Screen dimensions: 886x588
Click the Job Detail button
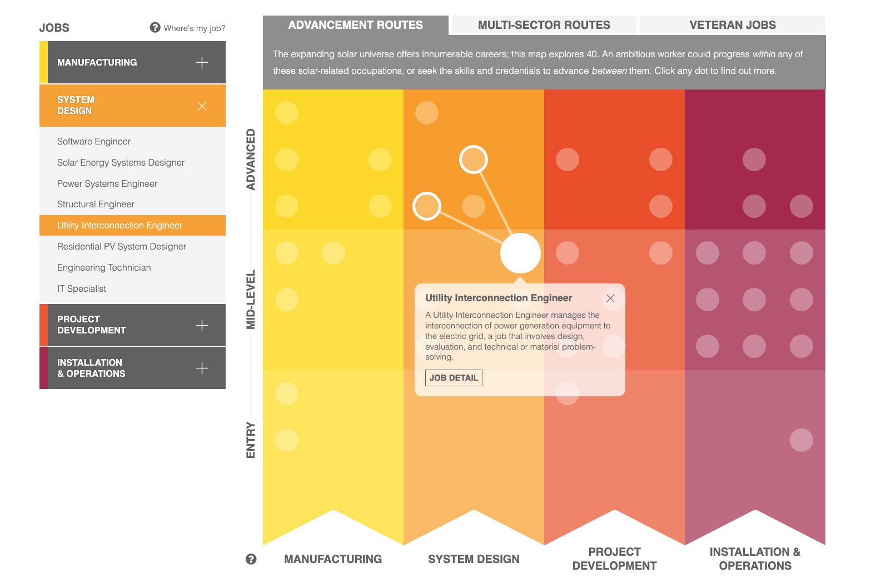click(x=453, y=378)
